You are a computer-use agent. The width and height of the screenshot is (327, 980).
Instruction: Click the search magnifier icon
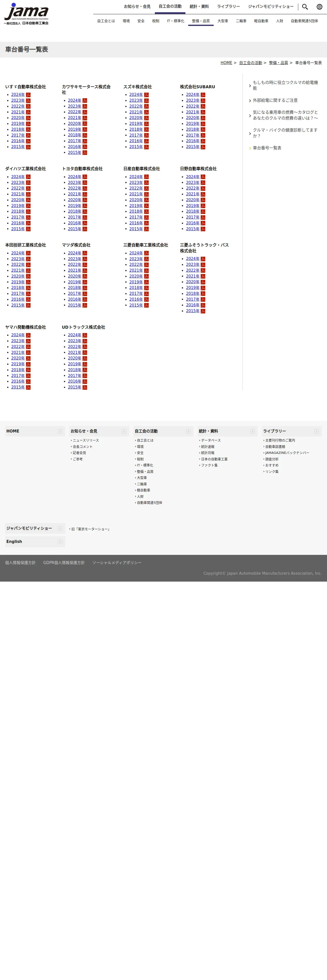305,7
